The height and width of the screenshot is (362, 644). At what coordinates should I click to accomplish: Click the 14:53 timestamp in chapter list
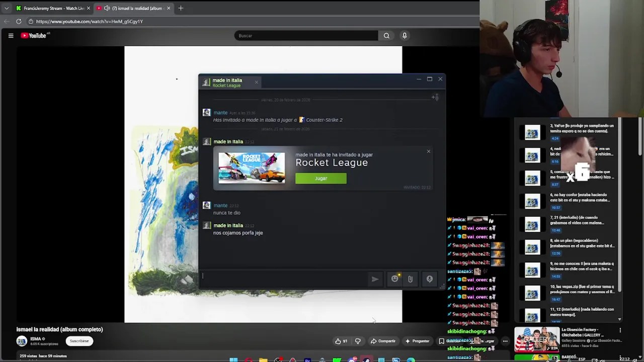pyautogui.click(x=555, y=276)
